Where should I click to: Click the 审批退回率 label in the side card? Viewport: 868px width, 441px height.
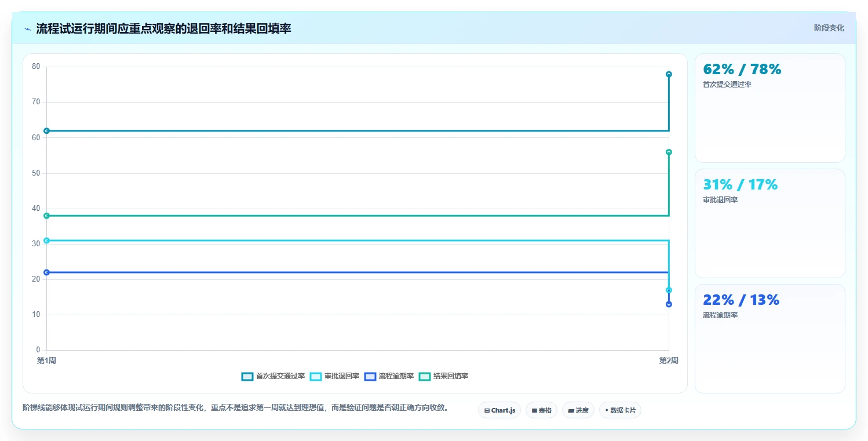[720, 200]
